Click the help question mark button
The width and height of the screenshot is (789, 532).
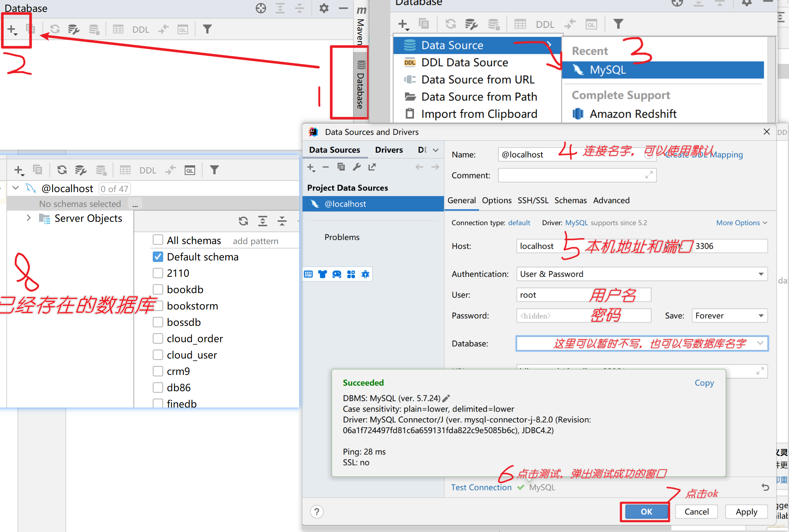tap(317, 512)
